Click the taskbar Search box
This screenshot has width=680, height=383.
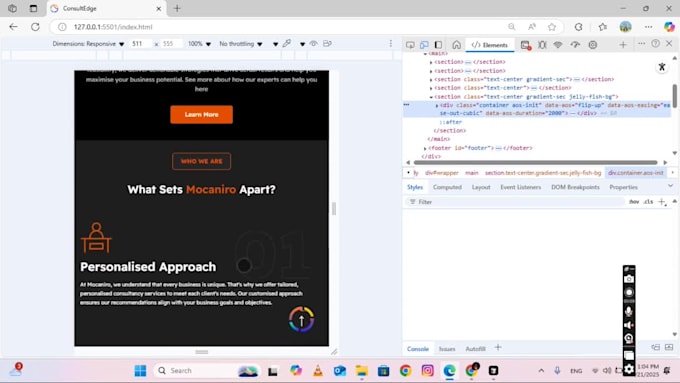pyautogui.click(x=207, y=371)
